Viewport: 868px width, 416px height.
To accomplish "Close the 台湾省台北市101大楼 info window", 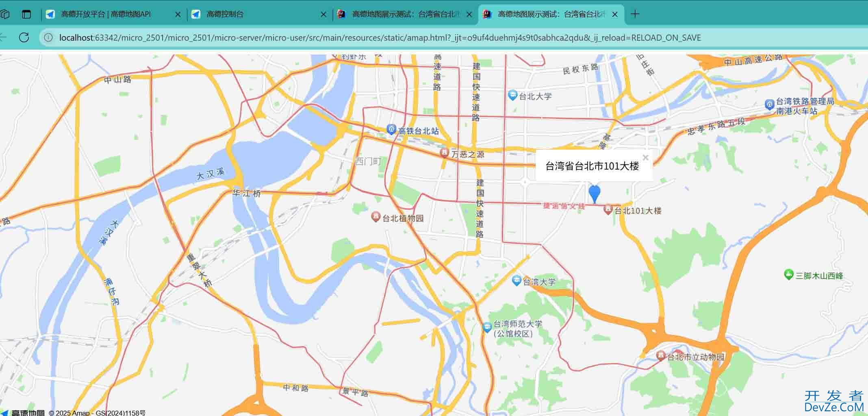I will (645, 157).
